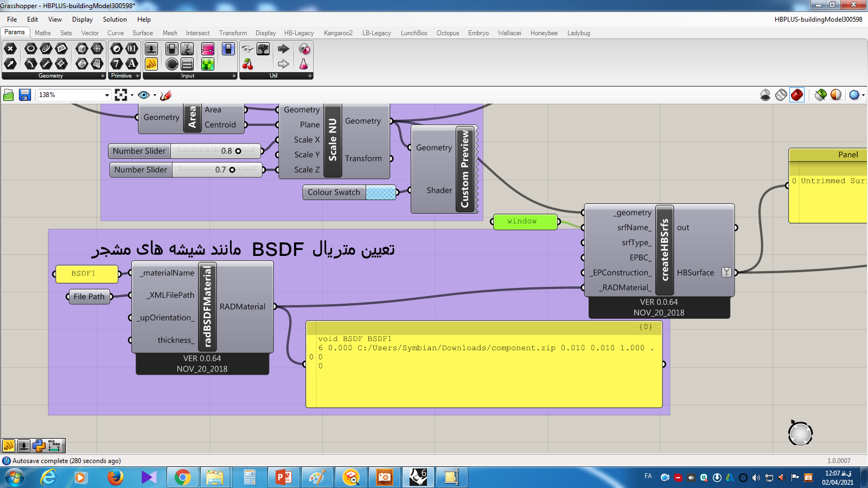The image size is (868, 488).
Task: Select the Sketch red pencil tool
Action: 166,95
